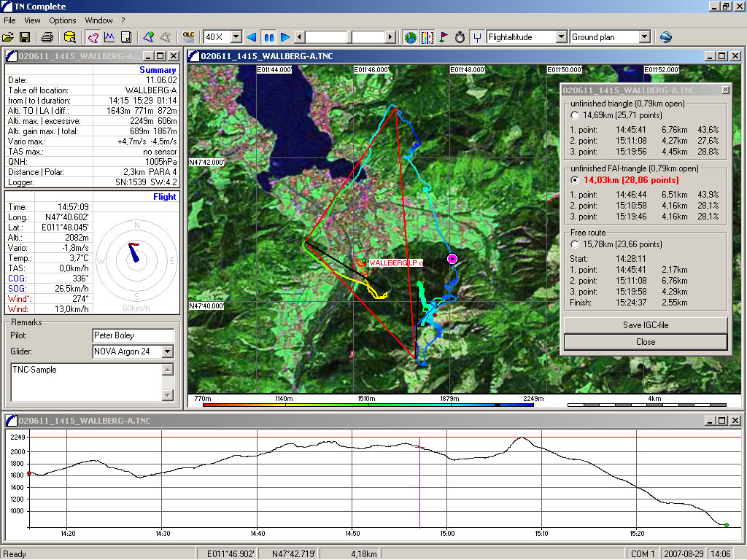Viewport: 747px width, 560px height.
Task: Save the flight with the floppy disk icon
Action: pyautogui.click(x=25, y=37)
